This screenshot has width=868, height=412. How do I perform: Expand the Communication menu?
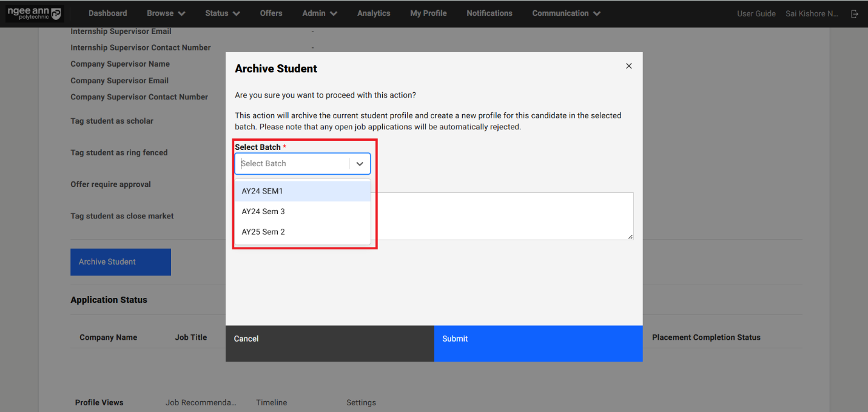pos(565,12)
